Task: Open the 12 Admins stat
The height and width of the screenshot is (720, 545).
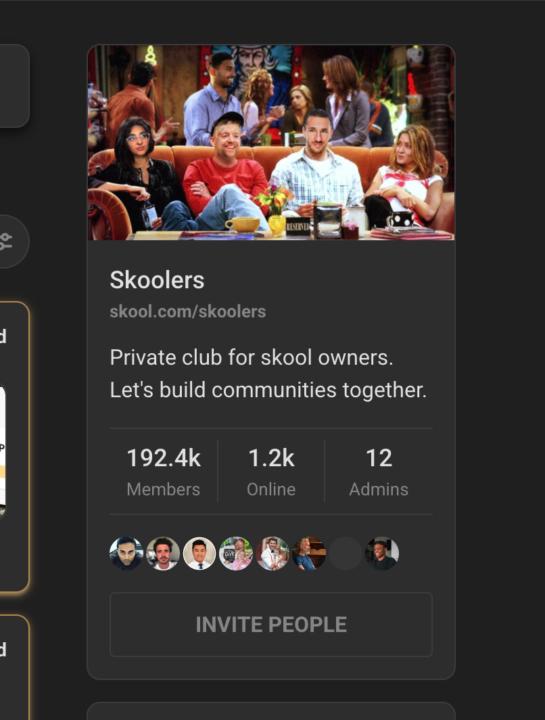Action: click(379, 472)
